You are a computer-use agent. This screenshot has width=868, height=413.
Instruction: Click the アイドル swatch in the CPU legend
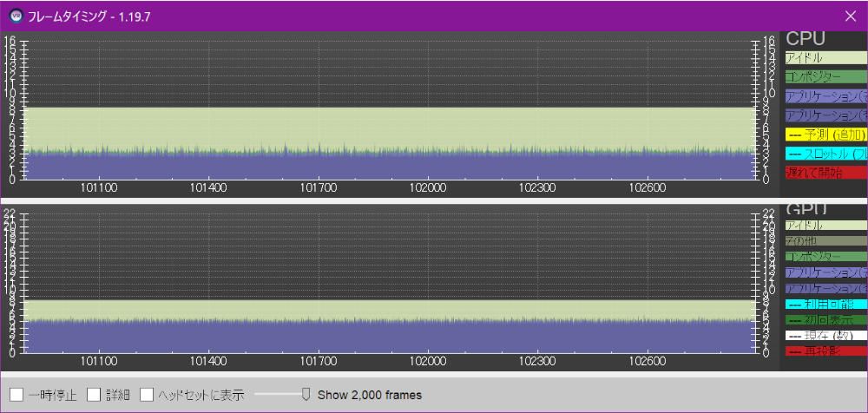point(826,57)
